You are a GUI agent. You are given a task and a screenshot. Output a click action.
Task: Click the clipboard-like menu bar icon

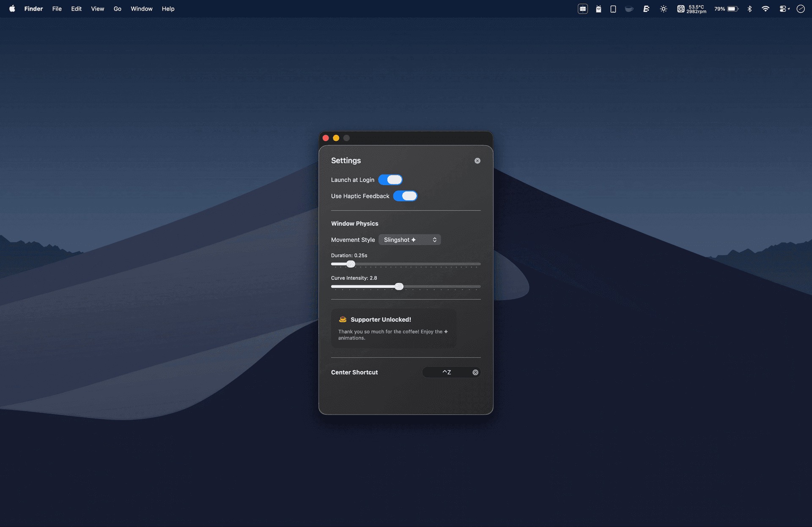pyautogui.click(x=598, y=8)
